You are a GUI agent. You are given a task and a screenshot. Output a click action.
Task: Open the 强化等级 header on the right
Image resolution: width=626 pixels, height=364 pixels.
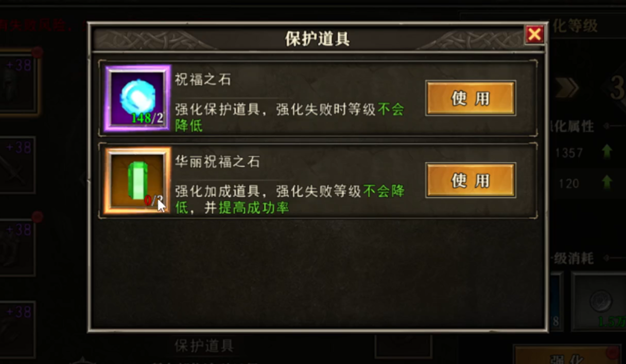coord(576,25)
